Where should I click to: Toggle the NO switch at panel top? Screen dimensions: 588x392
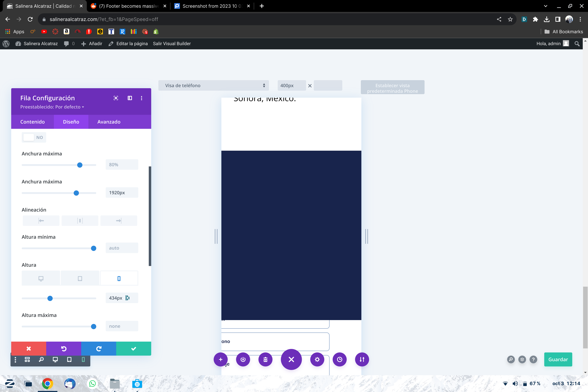click(34, 137)
